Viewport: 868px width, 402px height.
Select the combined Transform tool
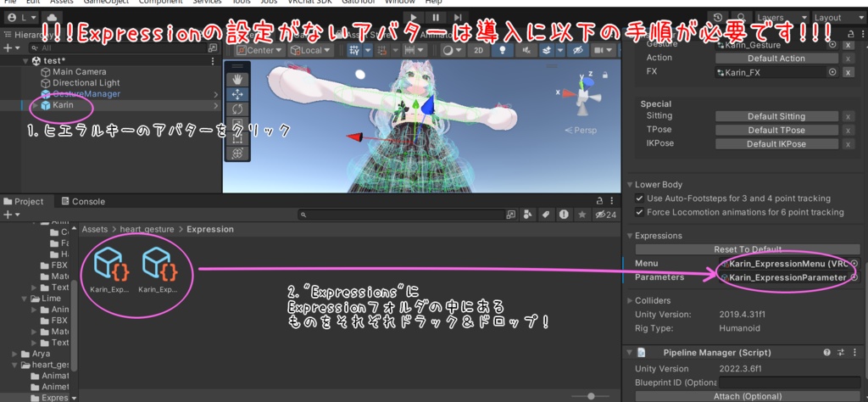point(237,153)
